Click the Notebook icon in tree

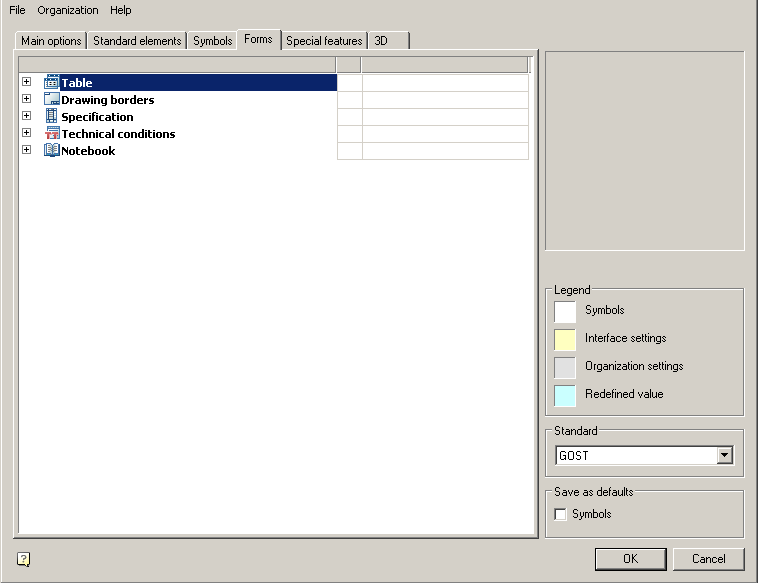(52, 150)
